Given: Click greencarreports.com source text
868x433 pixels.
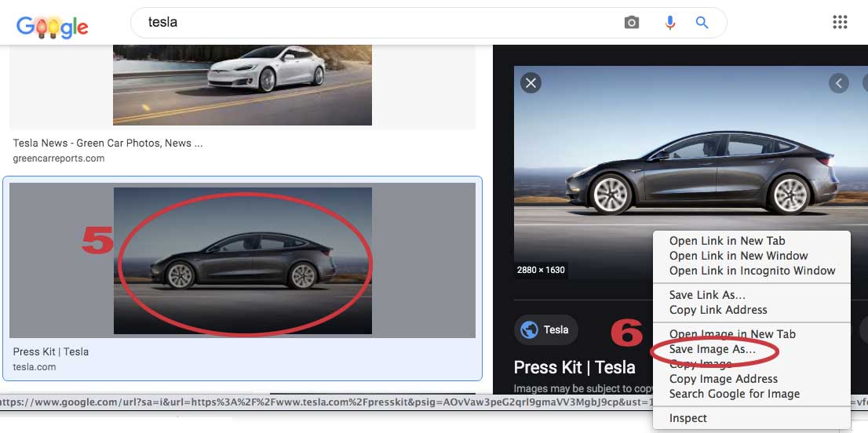Looking at the screenshot, I should [x=59, y=158].
